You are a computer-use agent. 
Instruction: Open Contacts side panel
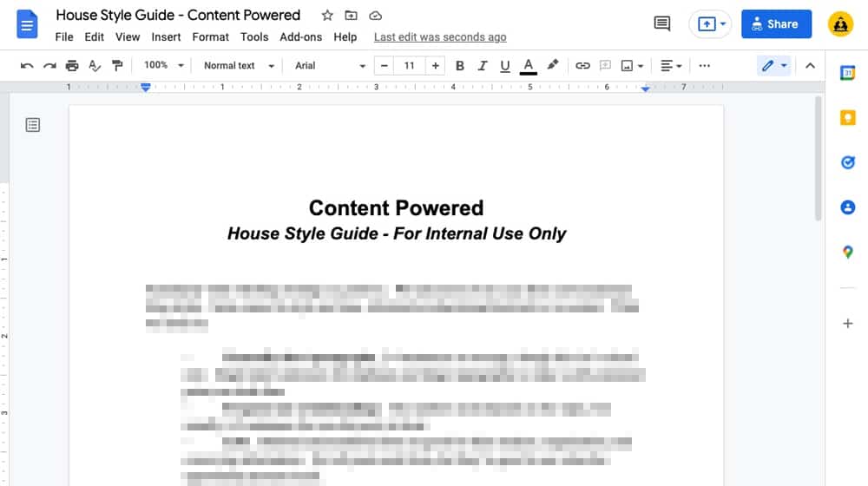(847, 207)
